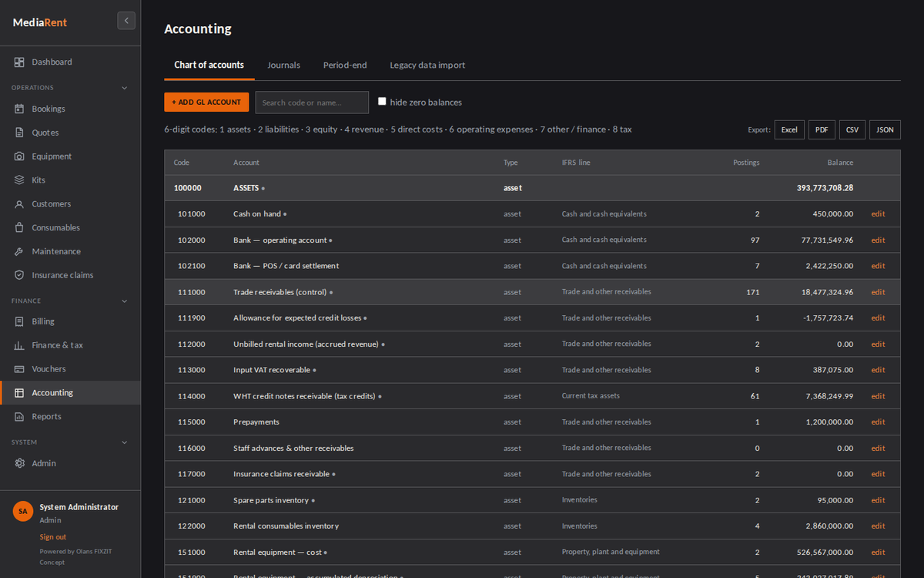
Task: Click the ASSETS header row name
Action: coord(246,188)
